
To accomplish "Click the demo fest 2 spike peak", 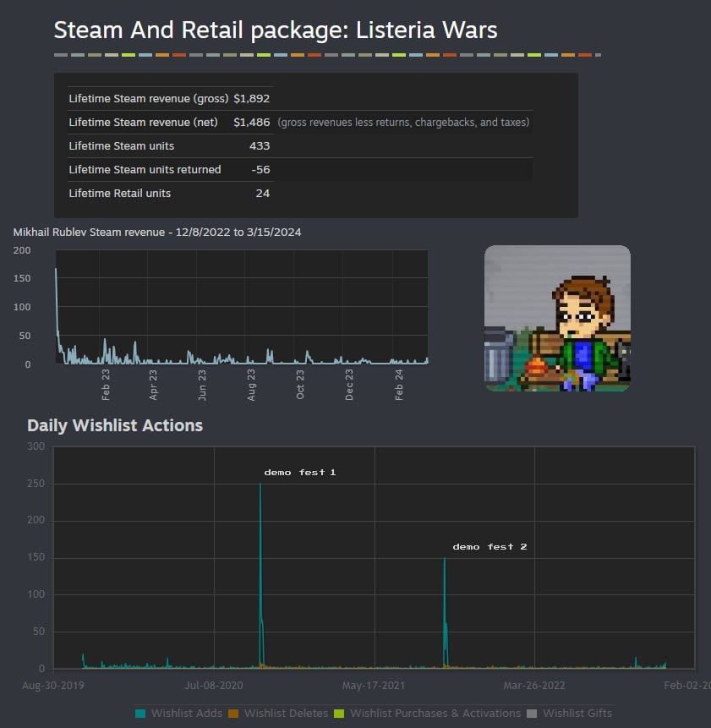I will tap(445, 559).
